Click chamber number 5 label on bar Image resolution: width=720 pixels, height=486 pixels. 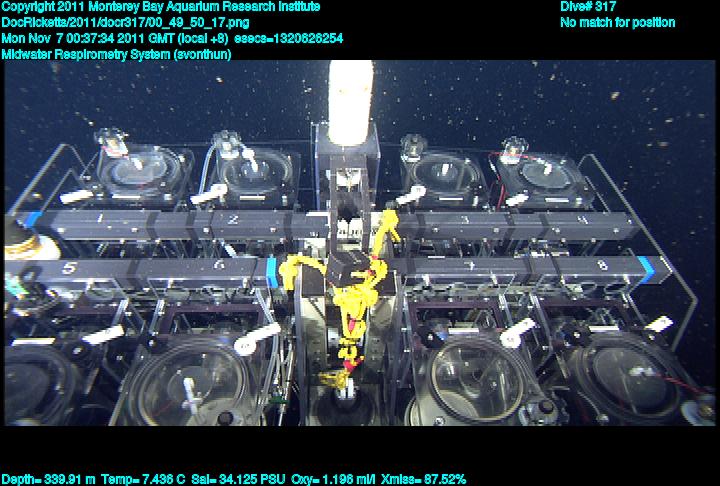[70, 268]
